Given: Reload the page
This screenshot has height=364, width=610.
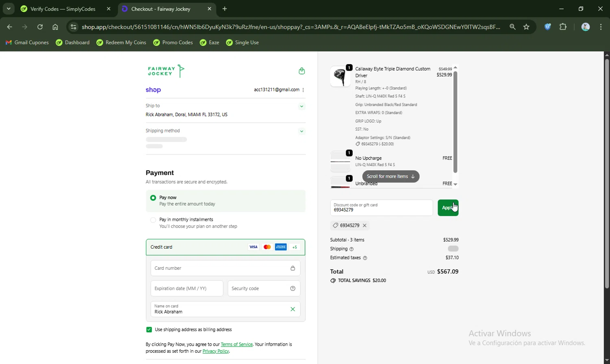Looking at the screenshot, I should coord(40,27).
